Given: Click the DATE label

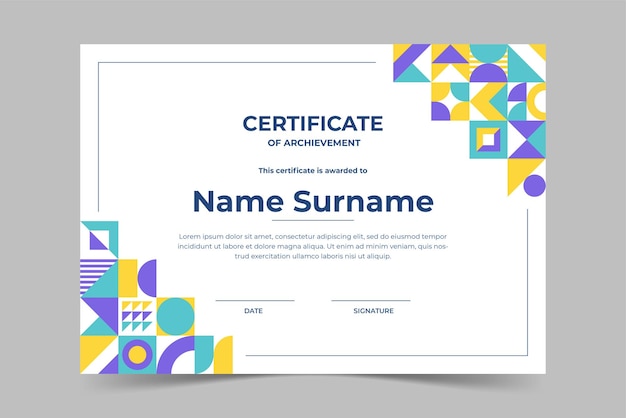Looking at the screenshot, I should coord(254,311).
